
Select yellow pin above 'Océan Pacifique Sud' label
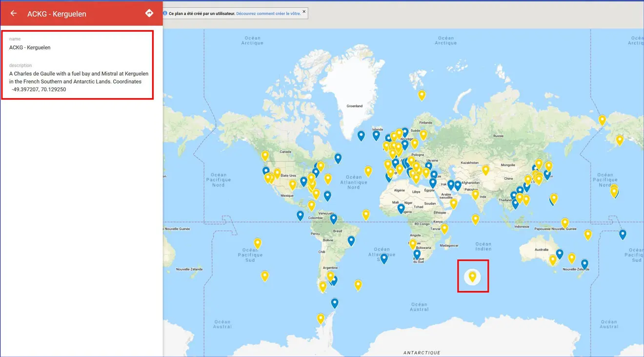(258, 243)
